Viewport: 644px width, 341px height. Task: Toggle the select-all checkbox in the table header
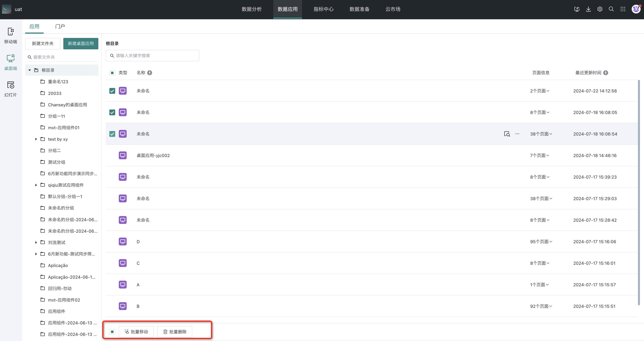[x=112, y=73]
